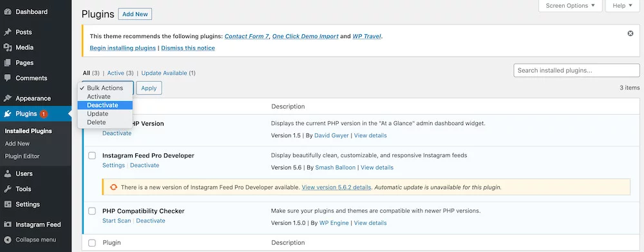
Task: Filter plugins by All
Action: (x=86, y=73)
